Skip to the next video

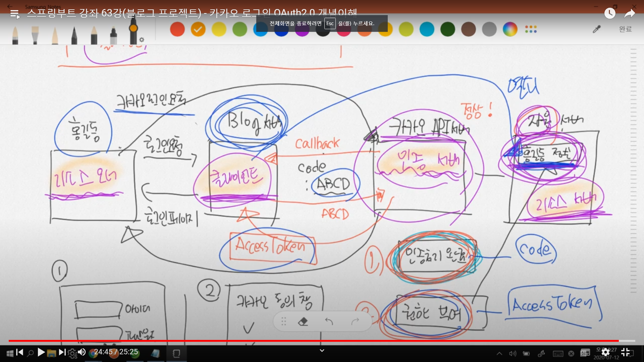tap(62, 352)
